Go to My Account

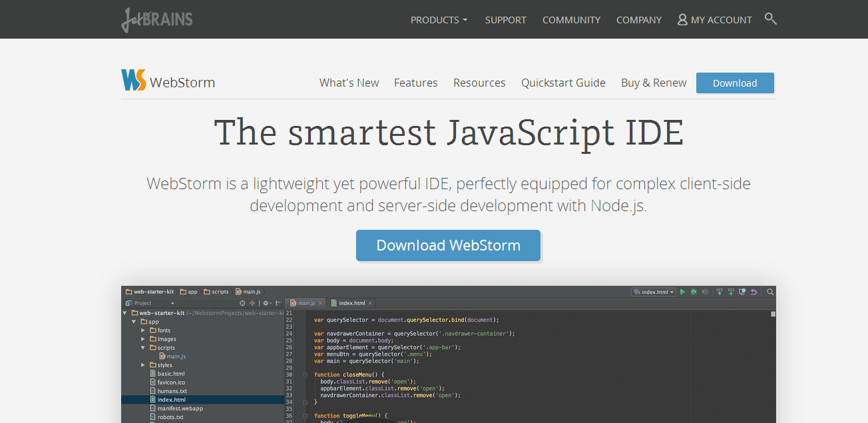714,20
